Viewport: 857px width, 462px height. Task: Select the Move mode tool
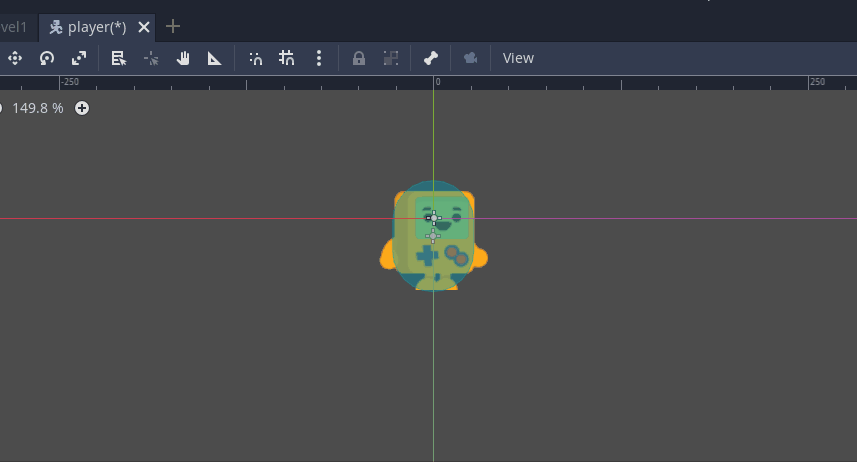pyautogui.click(x=15, y=58)
